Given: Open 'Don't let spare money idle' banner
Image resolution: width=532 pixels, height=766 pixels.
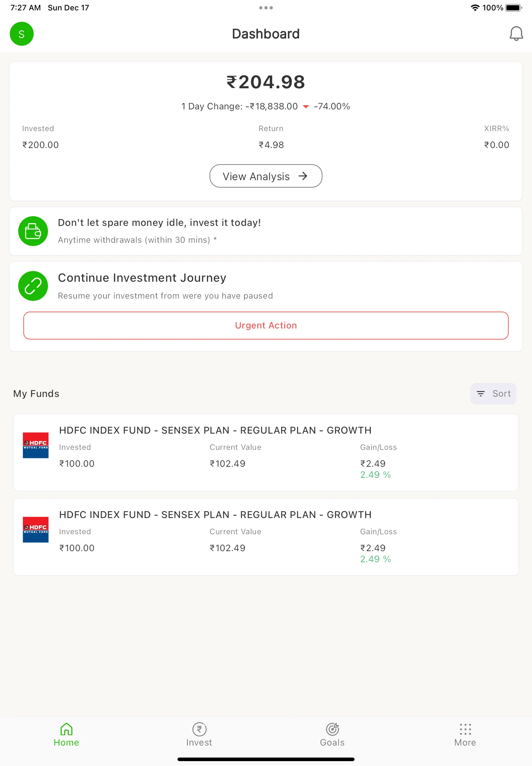Looking at the screenshot, I should (266, 231).
